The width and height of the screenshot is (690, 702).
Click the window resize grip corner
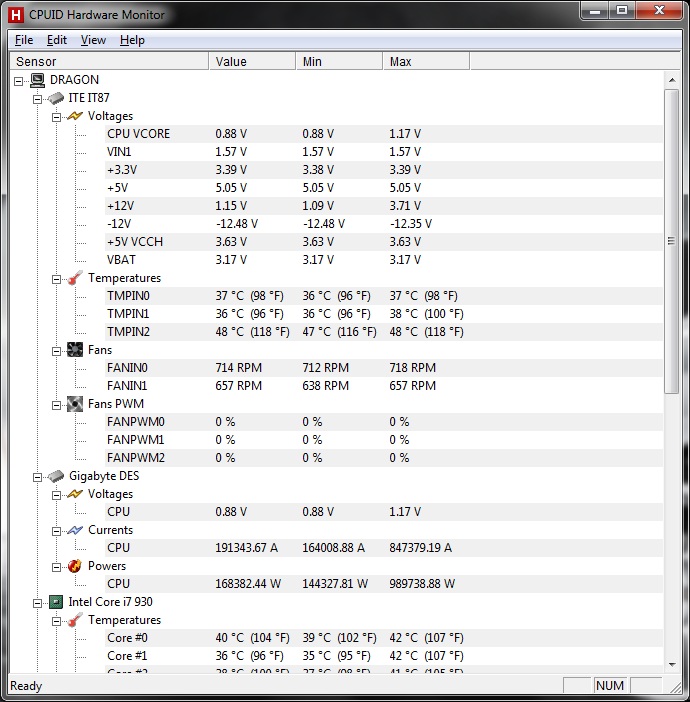(675, 686)
